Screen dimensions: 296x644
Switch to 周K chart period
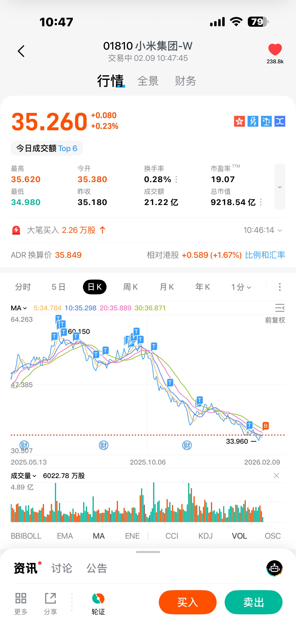tap(130, 287)
